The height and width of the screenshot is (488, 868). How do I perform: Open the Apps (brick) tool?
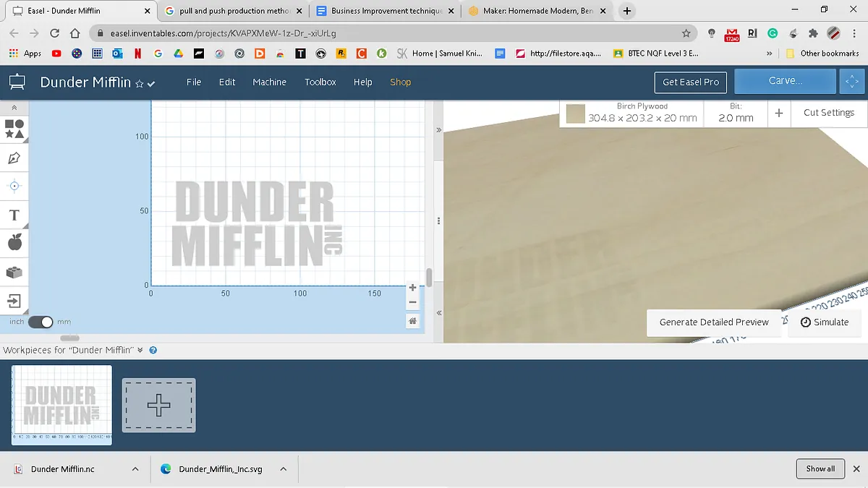tap(14, 272)
